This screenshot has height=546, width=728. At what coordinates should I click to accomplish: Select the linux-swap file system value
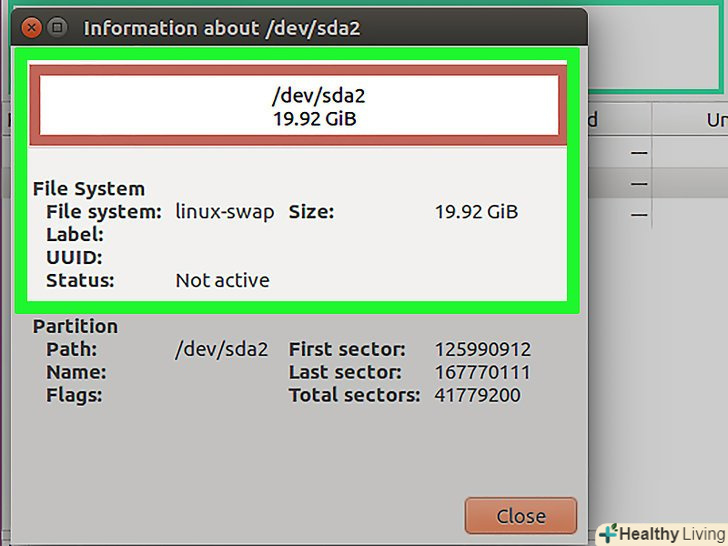click(225, 212)
